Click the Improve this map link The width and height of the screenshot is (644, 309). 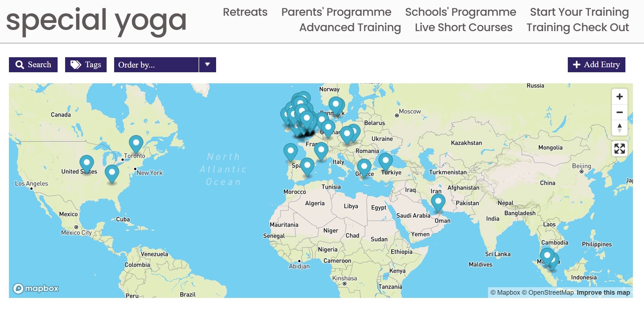pyautogui.click(x=603, y=293)
